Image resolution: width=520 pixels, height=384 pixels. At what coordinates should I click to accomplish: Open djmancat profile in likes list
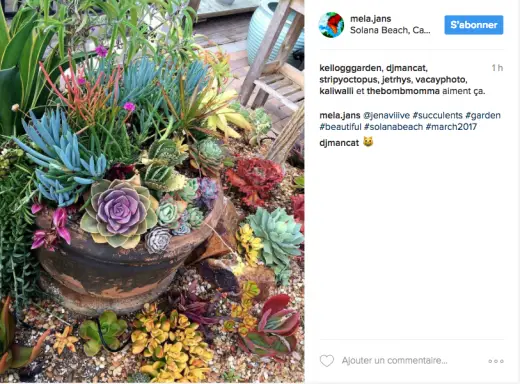coord(406,68)
